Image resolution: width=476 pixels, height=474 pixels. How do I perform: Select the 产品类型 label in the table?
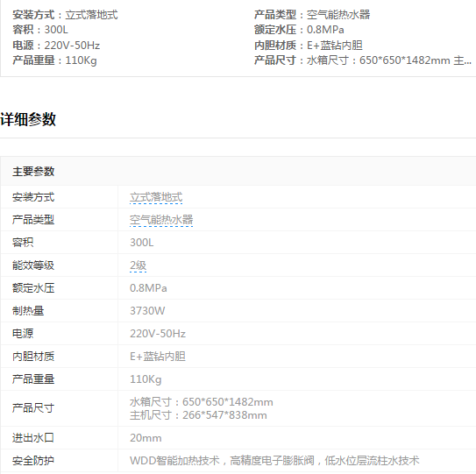tap(33, 220)
